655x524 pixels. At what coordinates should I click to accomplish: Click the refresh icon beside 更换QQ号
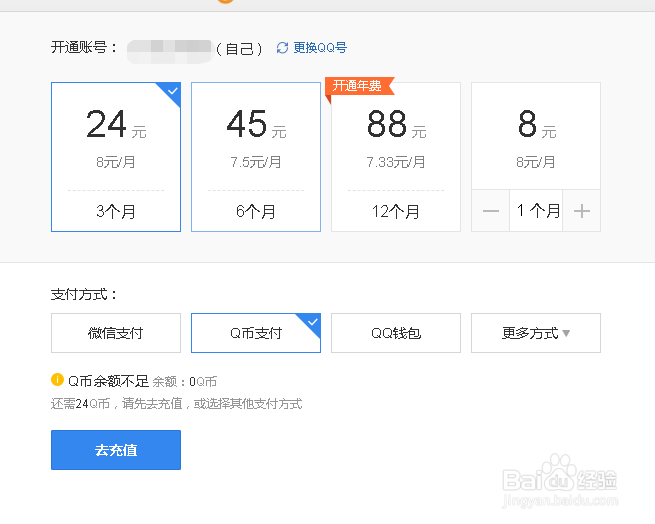click(282, 48)
